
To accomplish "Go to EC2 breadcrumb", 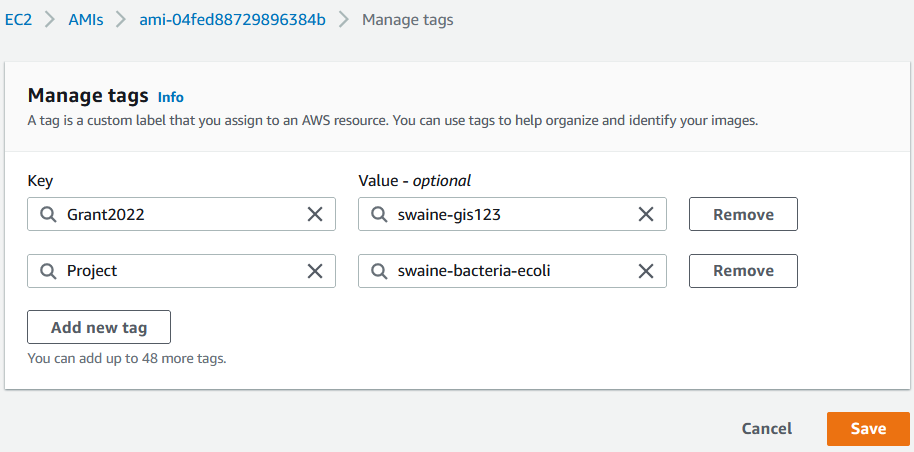I will (x=18, y=20).
